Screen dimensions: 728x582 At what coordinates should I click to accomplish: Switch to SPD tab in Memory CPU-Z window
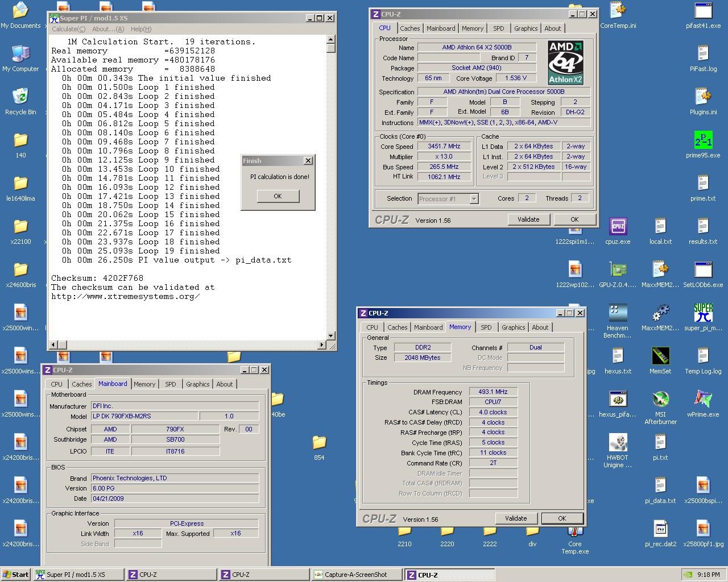pos(486,327)
